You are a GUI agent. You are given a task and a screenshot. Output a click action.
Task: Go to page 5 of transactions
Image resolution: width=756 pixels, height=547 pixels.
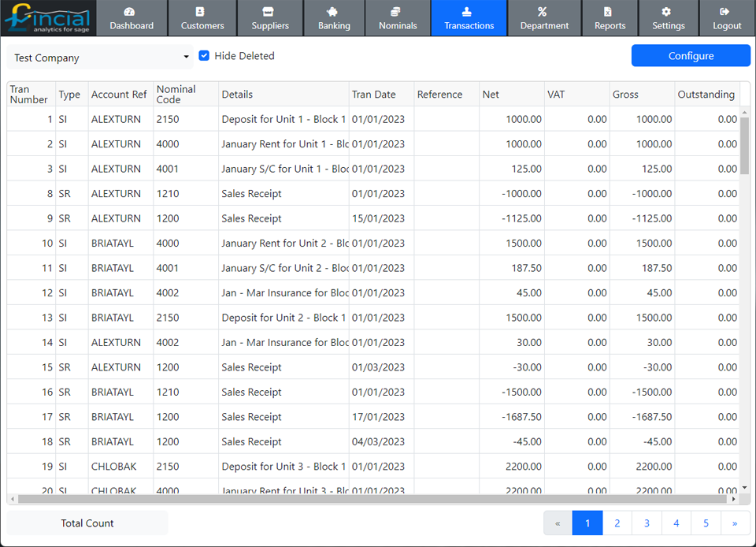click(x=706, y=523)
